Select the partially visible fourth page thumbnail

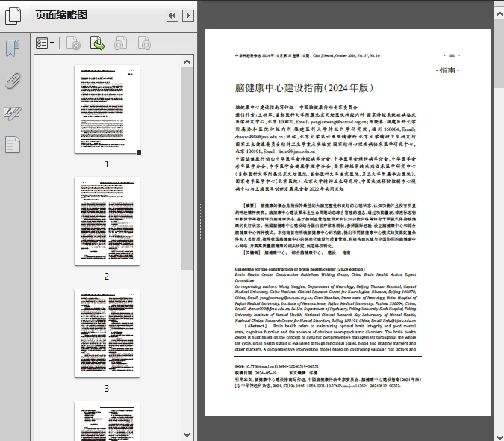[107, 421]
